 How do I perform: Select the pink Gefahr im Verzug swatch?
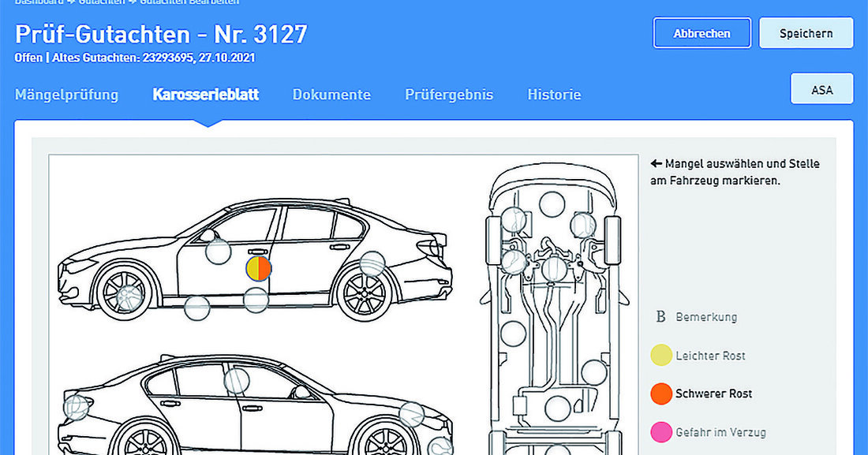(661, 432)
